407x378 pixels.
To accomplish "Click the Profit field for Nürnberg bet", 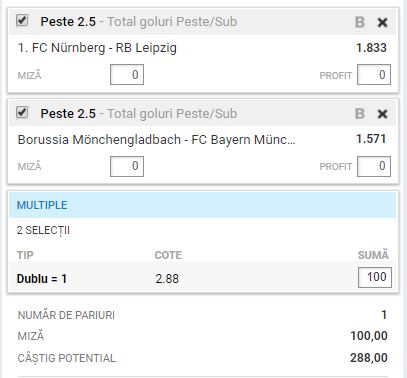I will click(374, 75).
